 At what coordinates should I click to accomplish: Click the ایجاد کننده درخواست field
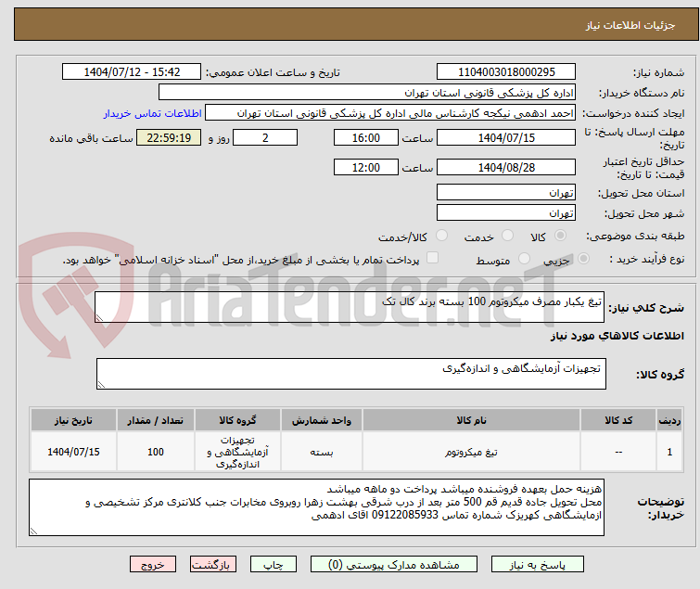click(x=390, y=113)
